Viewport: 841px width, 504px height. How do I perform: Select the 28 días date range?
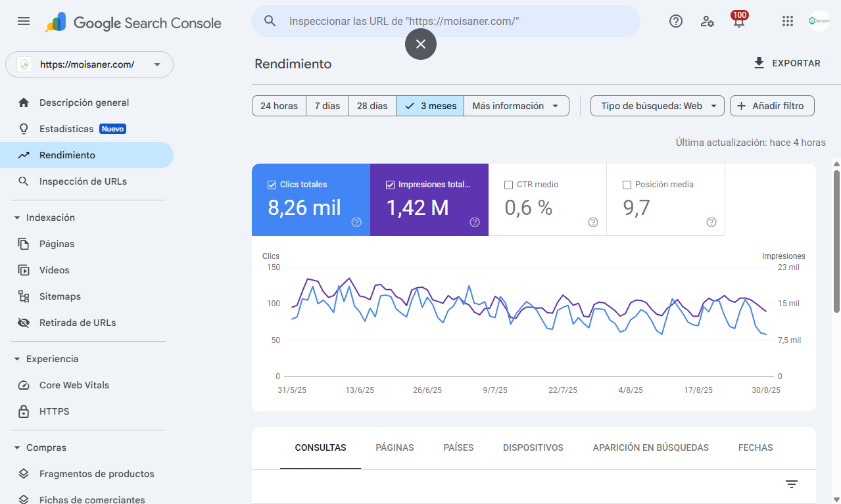(x=372, y=106)
